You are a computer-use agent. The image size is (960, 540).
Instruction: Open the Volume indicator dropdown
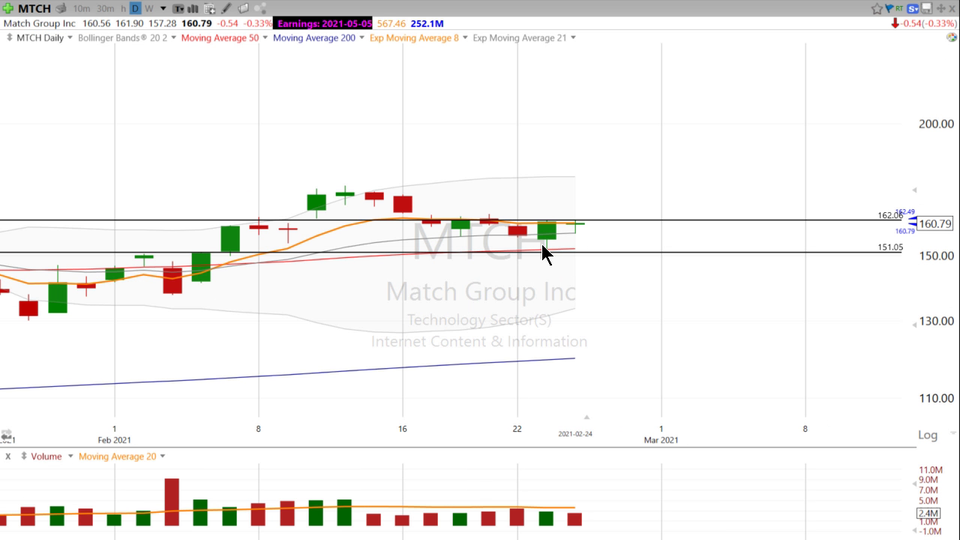pos(70,456)
